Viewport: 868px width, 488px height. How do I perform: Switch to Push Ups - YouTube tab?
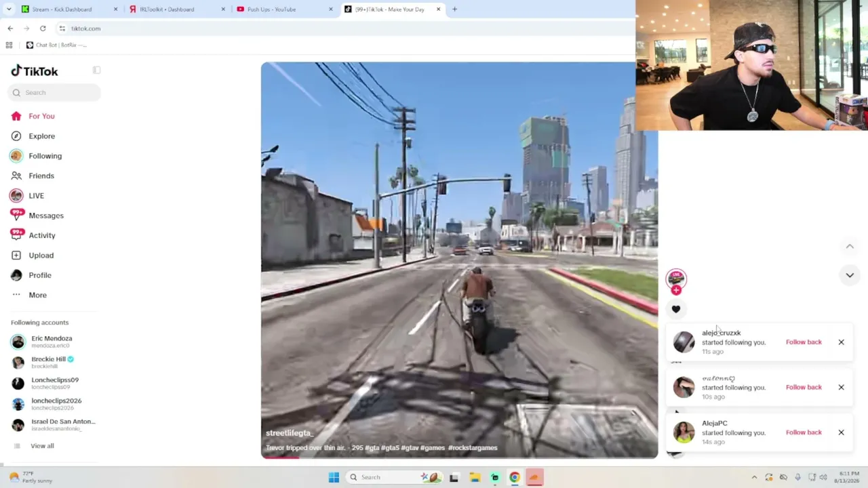pyautogui.click(x=271, y=9)
